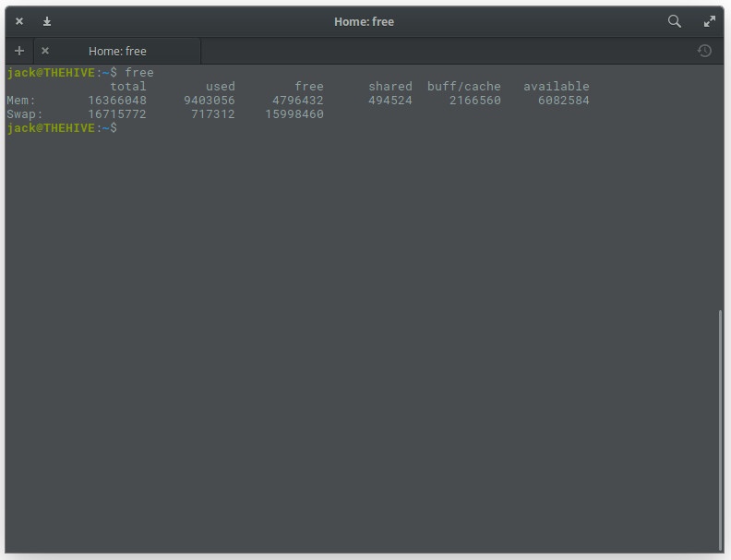Click the download arrow icon in the titlebar

click(47, 21)
